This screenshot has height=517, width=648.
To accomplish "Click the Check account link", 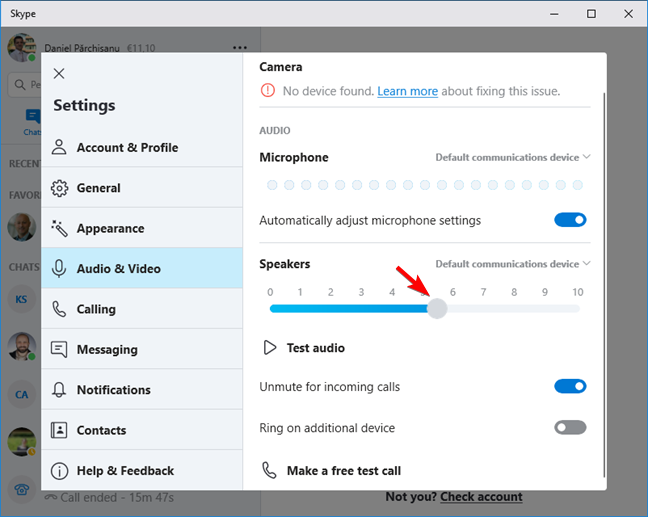I will pos(481,496).
